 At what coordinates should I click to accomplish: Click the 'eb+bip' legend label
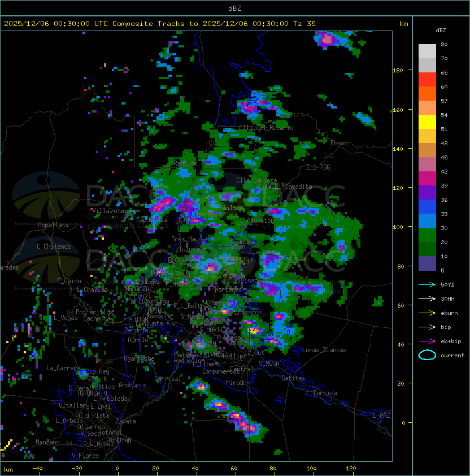[451, 341]
